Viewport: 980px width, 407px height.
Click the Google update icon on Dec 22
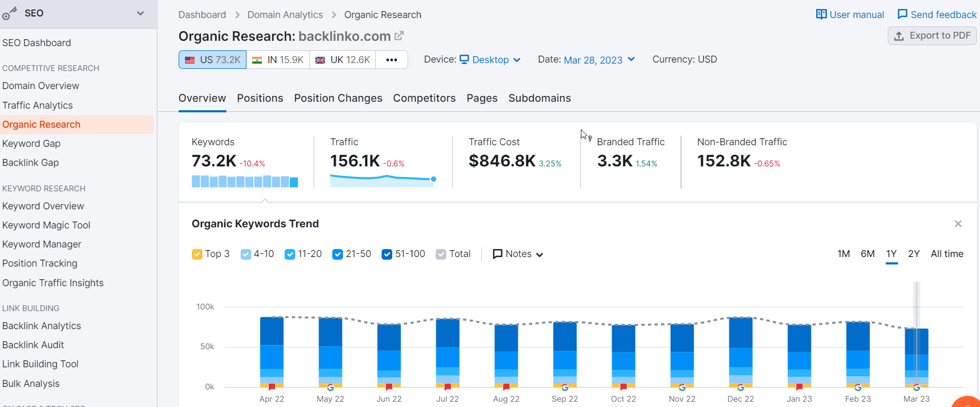point(741,387)
